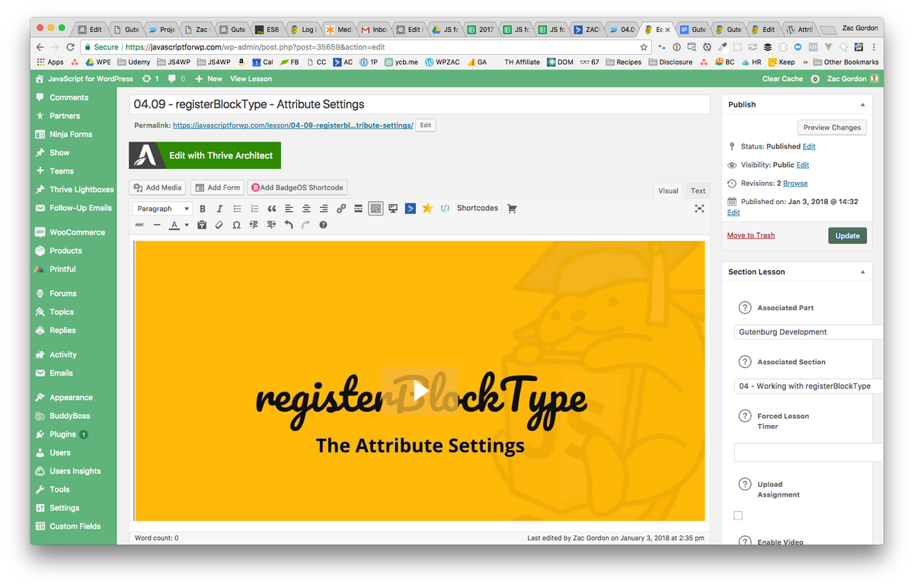Open Custom Fields in sidebar
Viewport: 914px width, 588px height.
pyautogui.click(x=74, y=526)
